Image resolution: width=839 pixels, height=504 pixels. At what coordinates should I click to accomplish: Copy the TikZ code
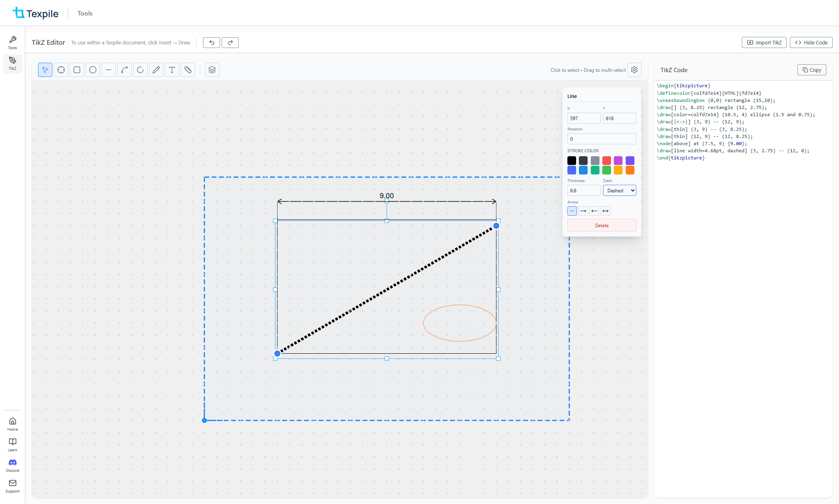(x=812, y=70)
